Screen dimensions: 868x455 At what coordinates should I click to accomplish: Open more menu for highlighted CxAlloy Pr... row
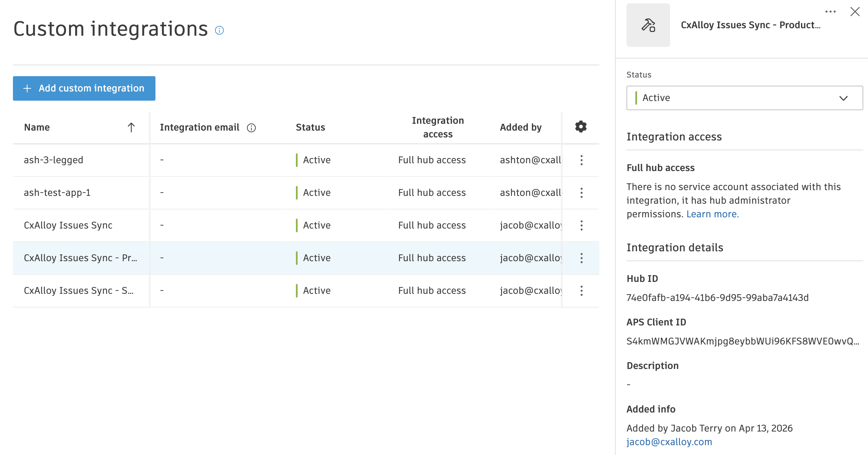[x=581, y=258]
